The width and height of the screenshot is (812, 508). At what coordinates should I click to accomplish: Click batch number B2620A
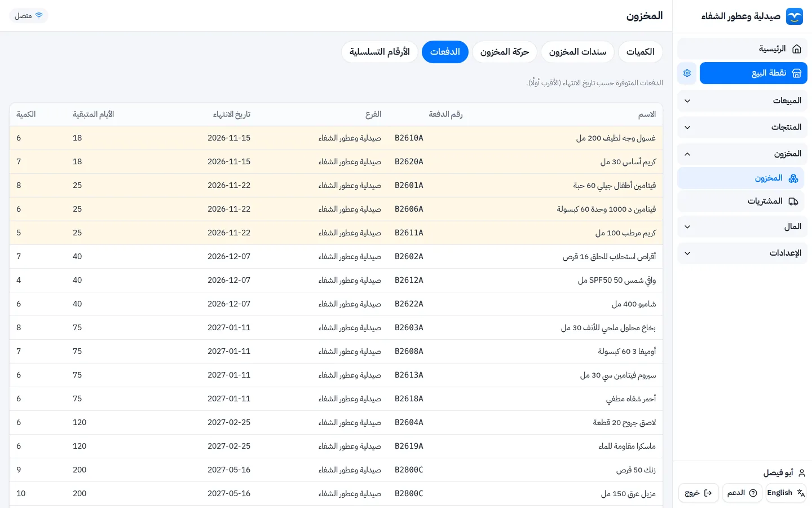(409, 162)
